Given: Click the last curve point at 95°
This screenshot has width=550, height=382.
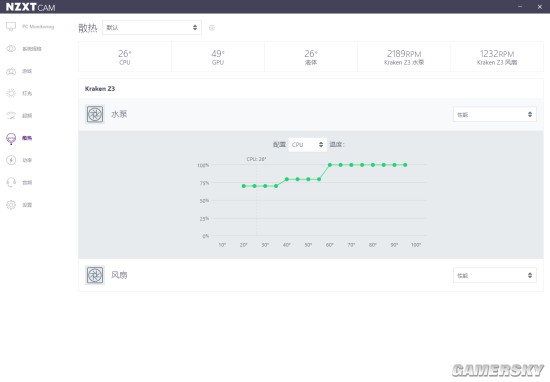Looking at the screenshot, I should coord(405,165).
